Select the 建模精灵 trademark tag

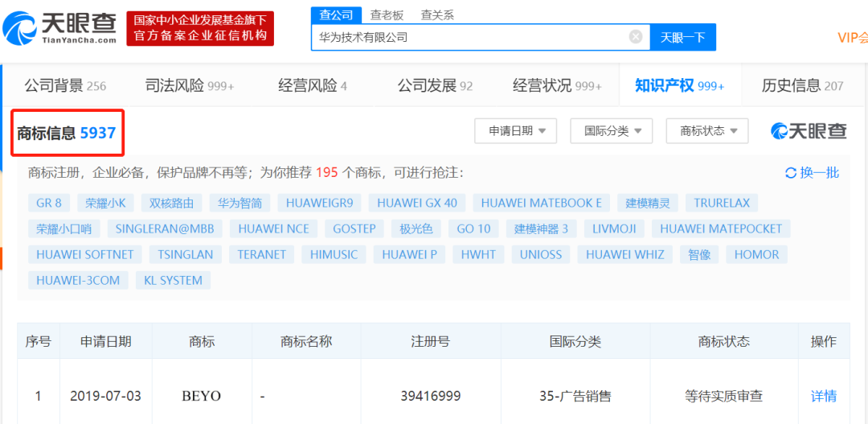648,203
